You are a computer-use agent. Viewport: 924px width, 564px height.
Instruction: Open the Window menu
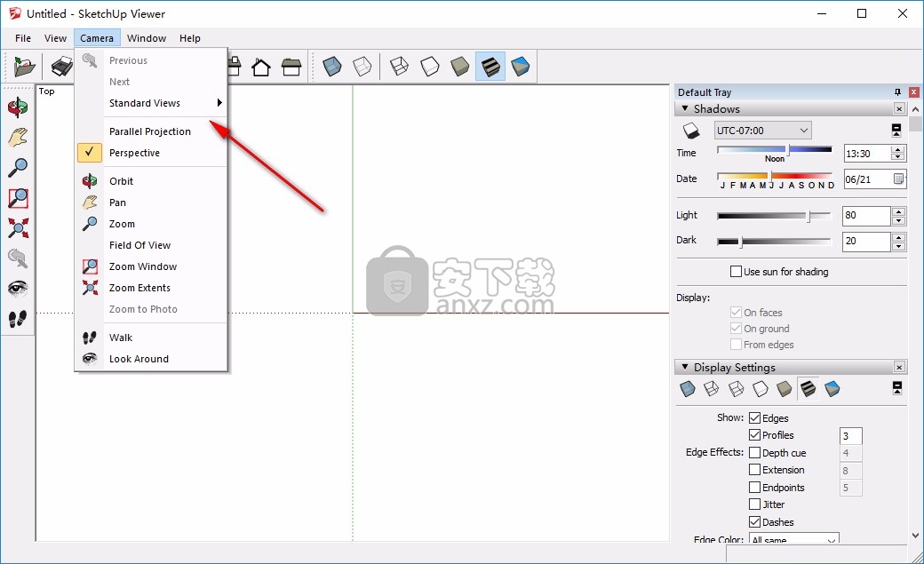click(147, 38)
